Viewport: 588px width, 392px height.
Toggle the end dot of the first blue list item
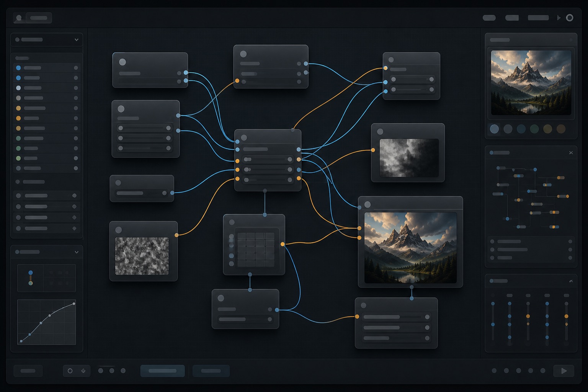coord(76,68)
